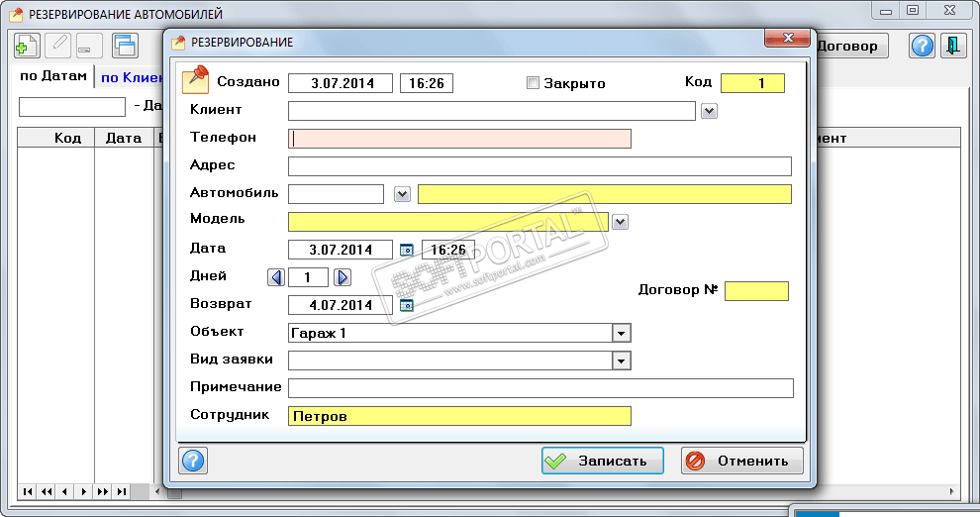Open calendar picker next to Возврат field
The image size is (980, 517).
click(406, 305)
